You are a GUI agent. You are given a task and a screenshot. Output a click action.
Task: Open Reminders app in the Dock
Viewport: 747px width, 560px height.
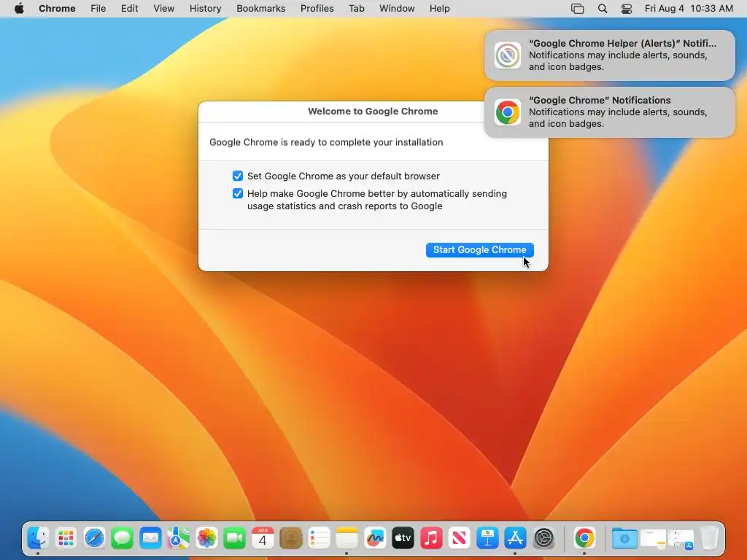pos(319,538)
